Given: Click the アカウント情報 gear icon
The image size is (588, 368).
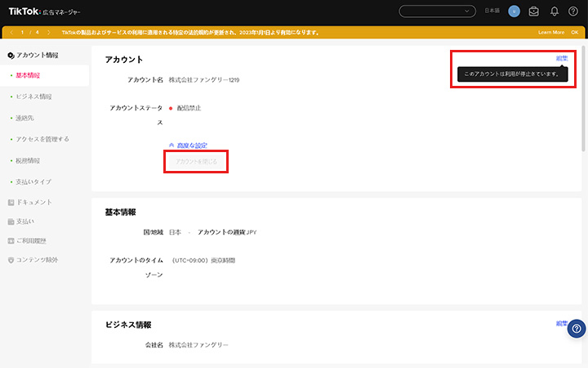Looking at the screenshot, I should pyautogui.click(x=11, y=56).
